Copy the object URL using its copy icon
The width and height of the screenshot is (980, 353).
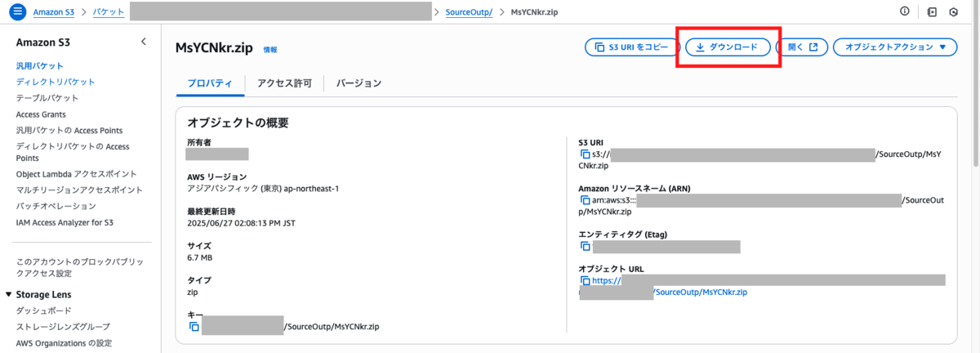pyautogui.click(x=585, y=280)
